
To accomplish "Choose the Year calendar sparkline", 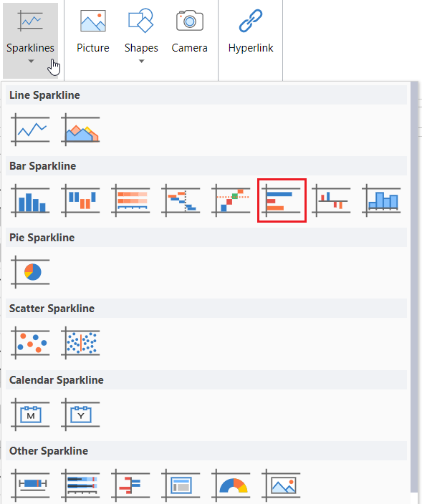I will (x=80, y=415).
